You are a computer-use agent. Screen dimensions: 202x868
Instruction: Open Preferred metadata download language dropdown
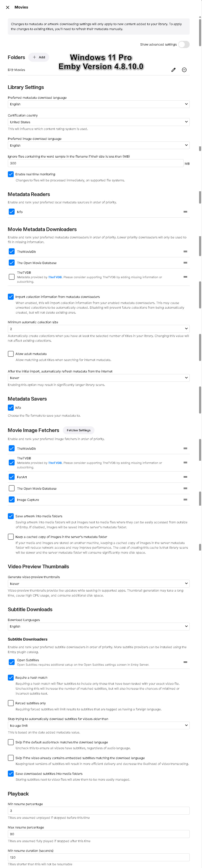[x=98, y=104]
